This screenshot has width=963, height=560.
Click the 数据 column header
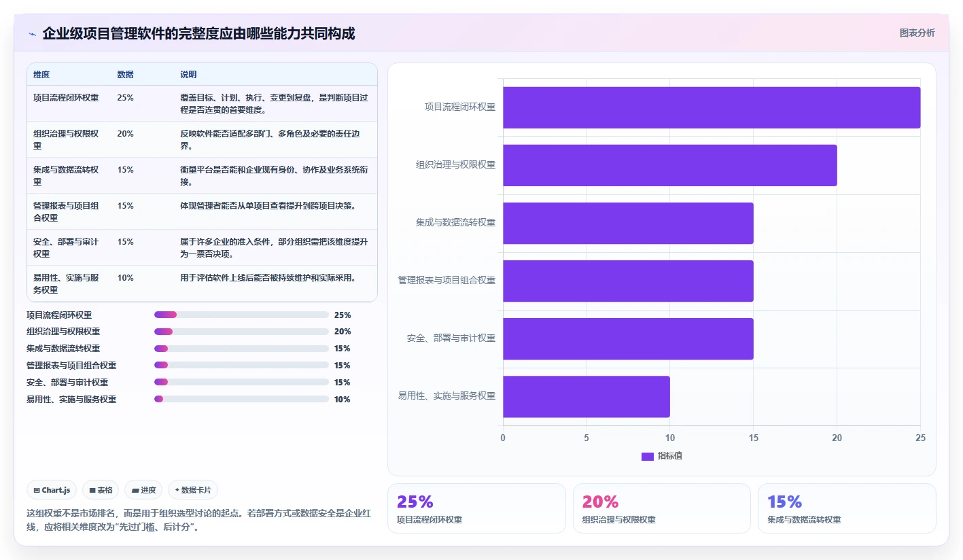coord(125,75)
